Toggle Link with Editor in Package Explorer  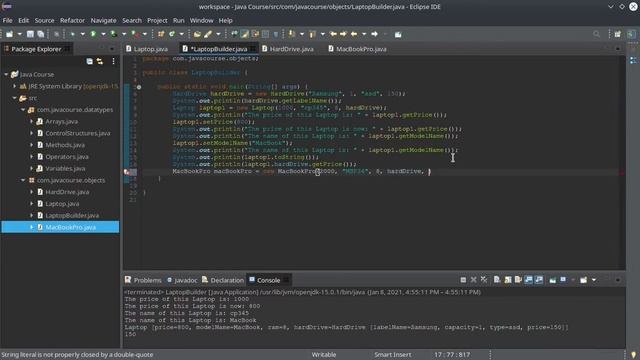[100, 61]
